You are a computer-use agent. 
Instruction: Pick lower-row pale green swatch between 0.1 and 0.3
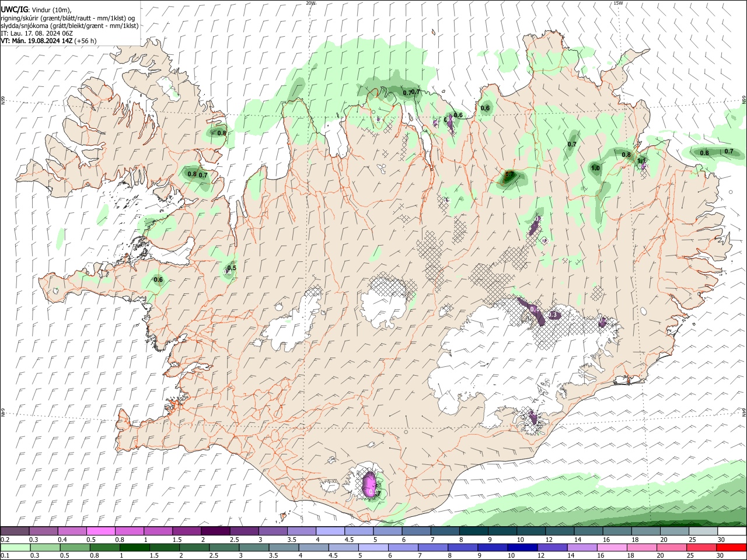15,547
